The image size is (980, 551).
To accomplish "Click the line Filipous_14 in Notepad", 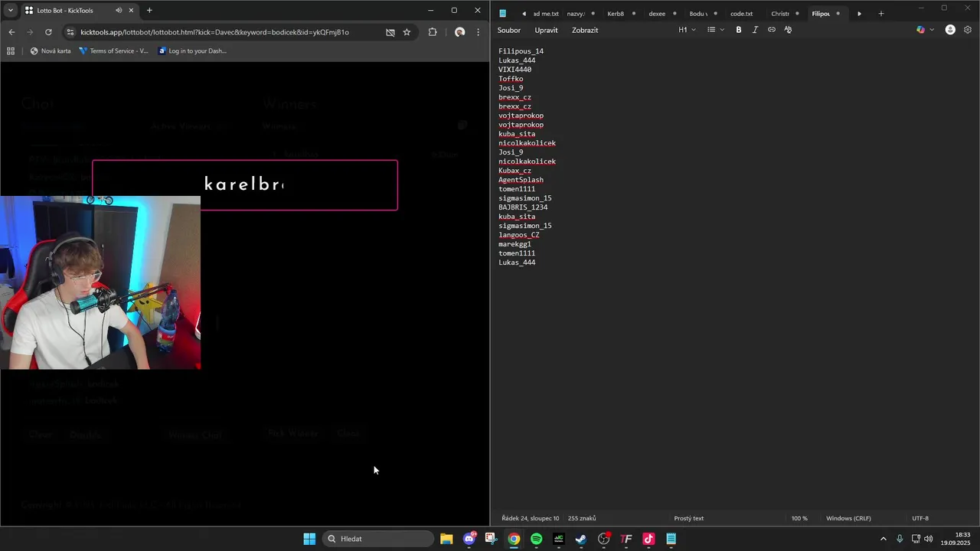I will pyautogui.click(x=521, y=51).
